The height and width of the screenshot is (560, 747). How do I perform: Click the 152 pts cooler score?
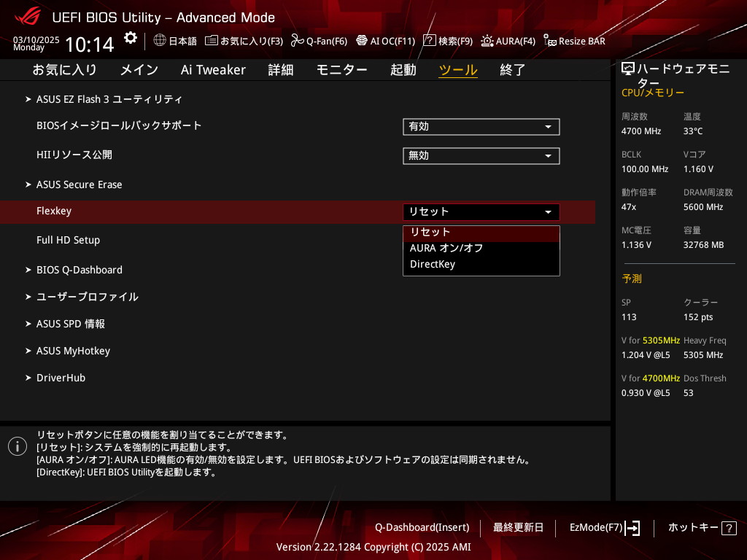pyautogui.click(x=698, y=317)
